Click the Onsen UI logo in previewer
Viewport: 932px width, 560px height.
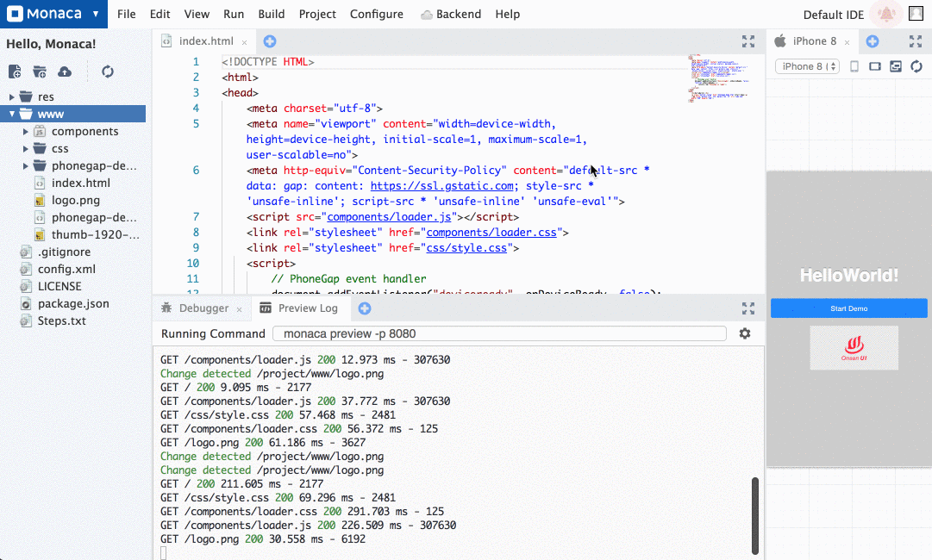click(x=854, y=348)
